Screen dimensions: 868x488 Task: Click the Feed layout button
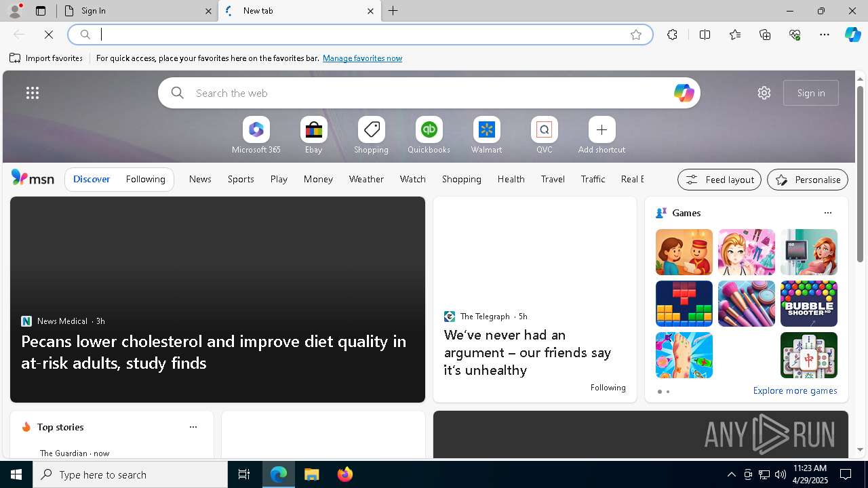pos(719,180)
